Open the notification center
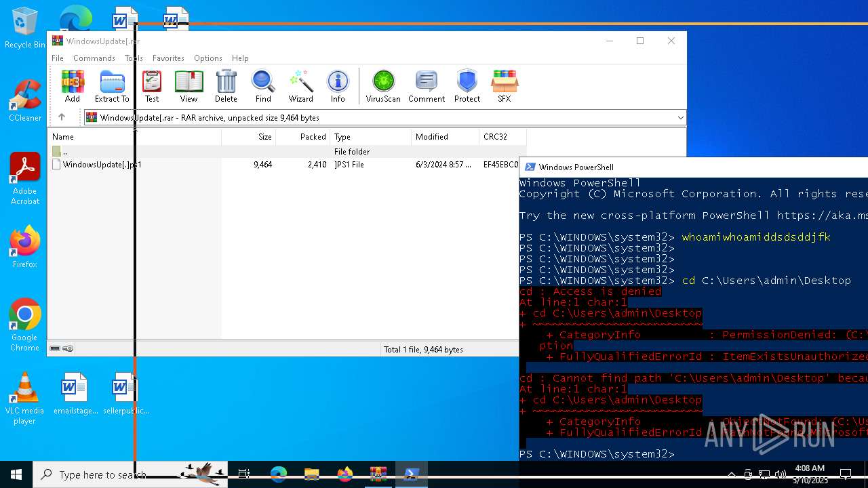 846,474
